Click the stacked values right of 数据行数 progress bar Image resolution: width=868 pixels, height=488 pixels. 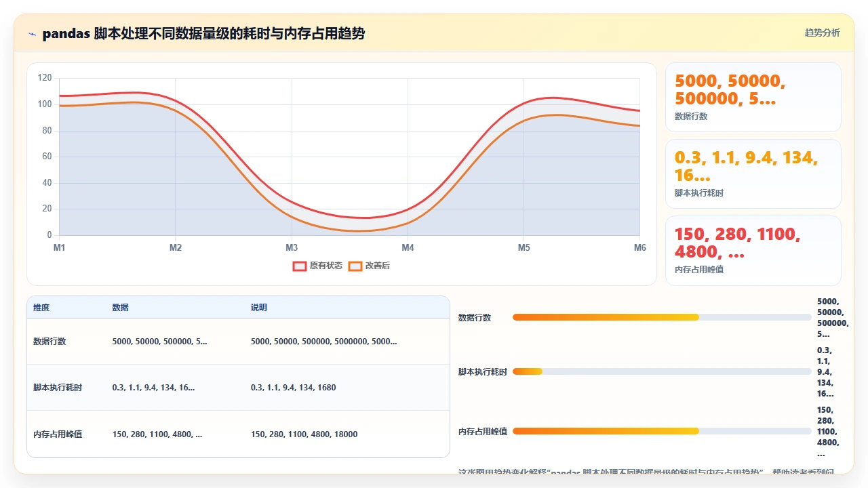coord(833,317)
